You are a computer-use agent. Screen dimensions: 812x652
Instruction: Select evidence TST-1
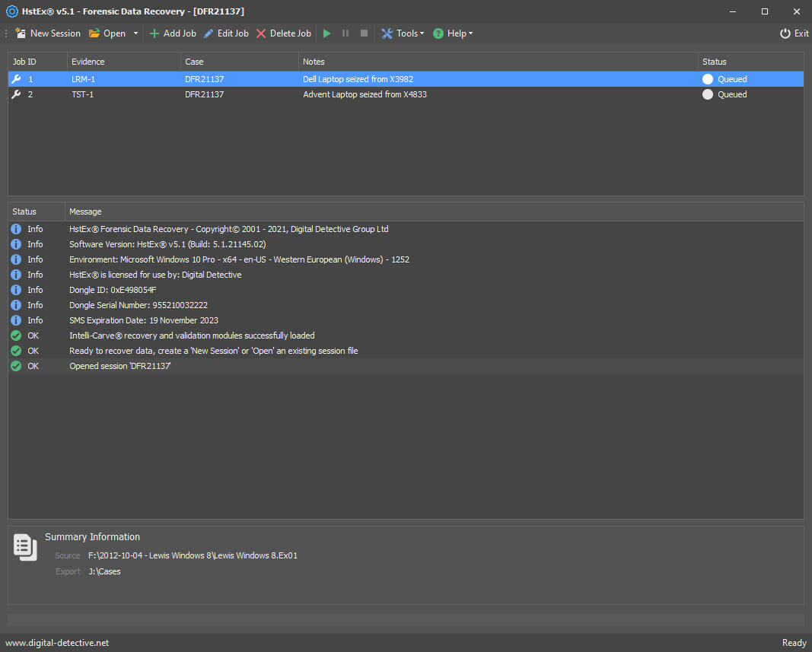coord(83,94)
